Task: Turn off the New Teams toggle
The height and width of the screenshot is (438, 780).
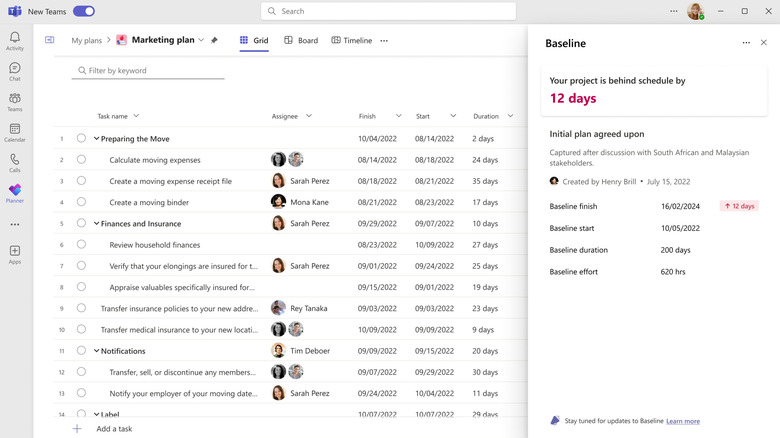Action: click(84, 11)
